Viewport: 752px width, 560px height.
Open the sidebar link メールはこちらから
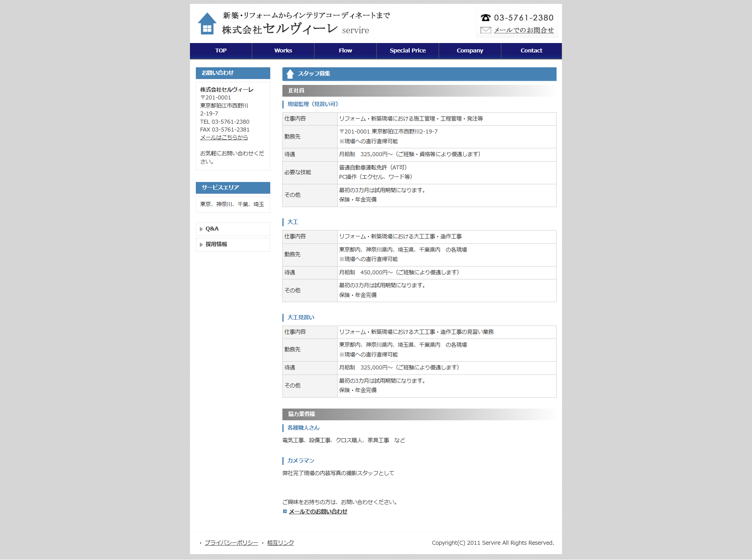coord(224,137)
